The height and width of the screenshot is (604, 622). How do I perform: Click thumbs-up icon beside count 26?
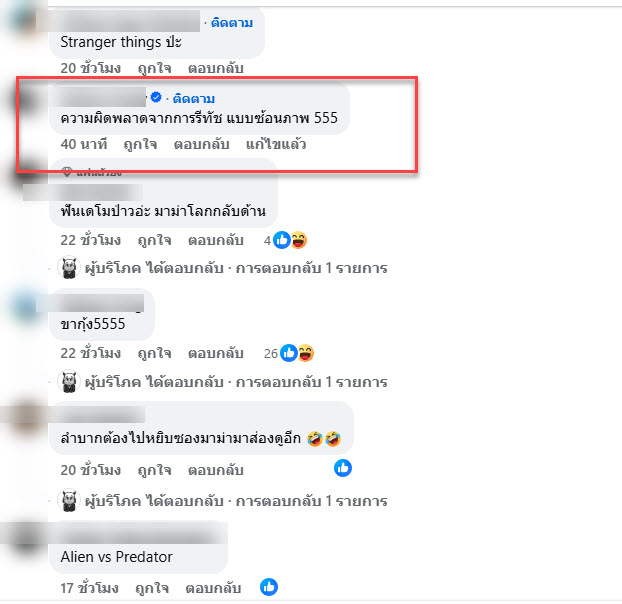[289, 353]
